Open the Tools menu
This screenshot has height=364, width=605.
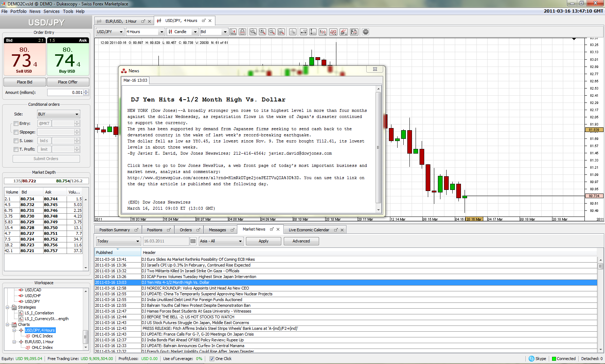pyautogui.click(x=68, y=11)
